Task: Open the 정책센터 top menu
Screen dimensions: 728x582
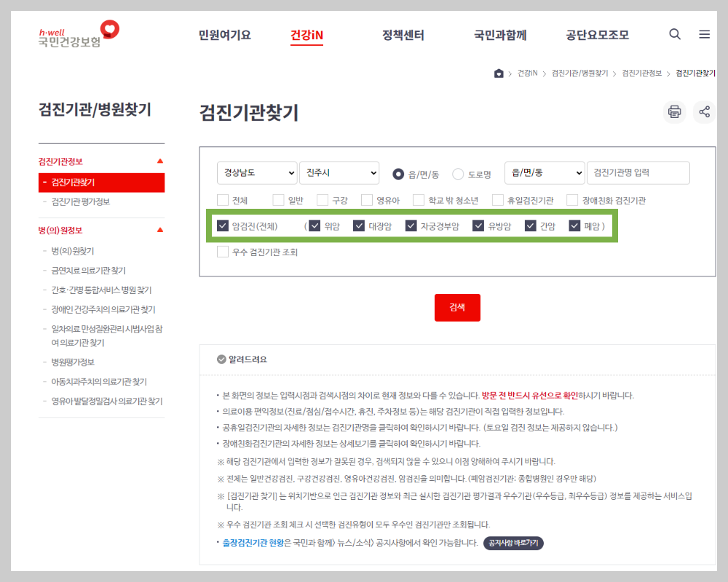Action: pos(403,35)
